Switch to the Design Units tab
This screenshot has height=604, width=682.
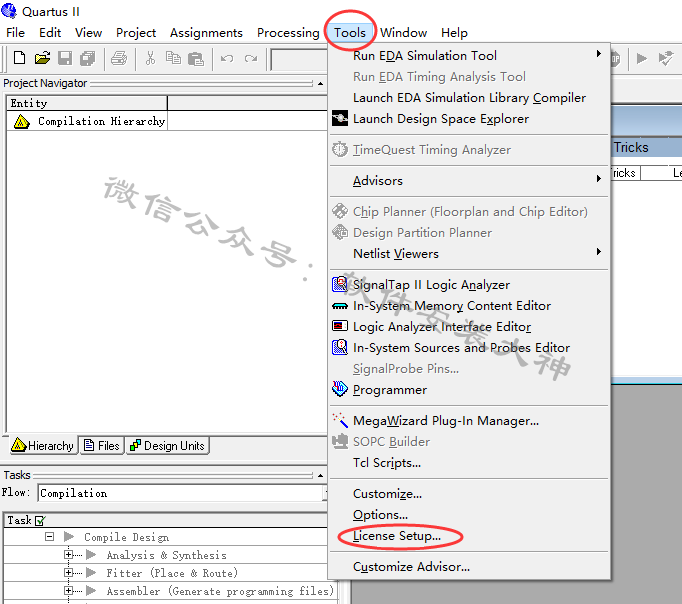click(x=168, y=445)
